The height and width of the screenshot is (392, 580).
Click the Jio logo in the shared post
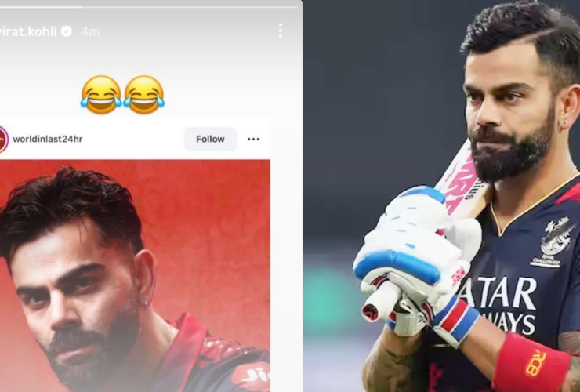point(252,377)
